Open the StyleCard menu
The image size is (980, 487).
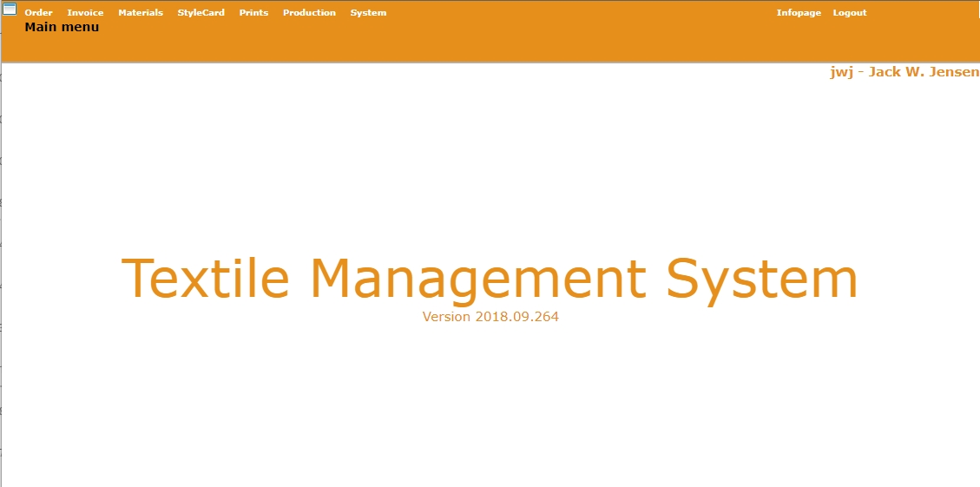point(201,13)
